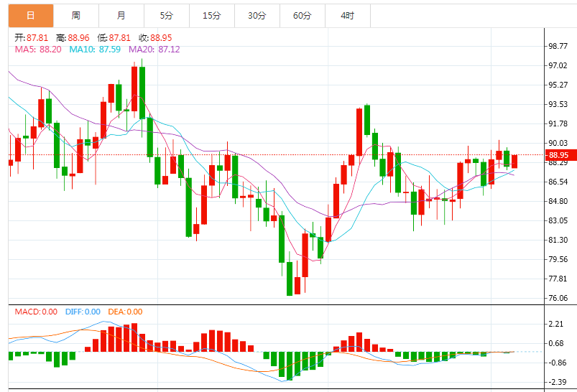Click the 81.30 price axis label

tap(558, 240)
